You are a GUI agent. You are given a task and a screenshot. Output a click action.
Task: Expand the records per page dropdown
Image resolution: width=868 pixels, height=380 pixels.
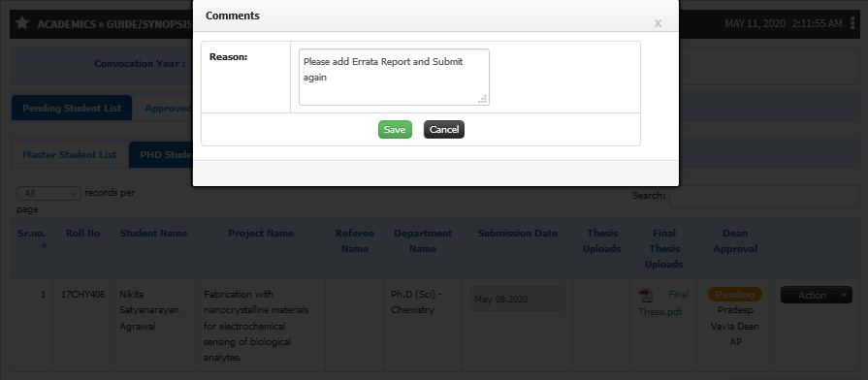(48, 194)
